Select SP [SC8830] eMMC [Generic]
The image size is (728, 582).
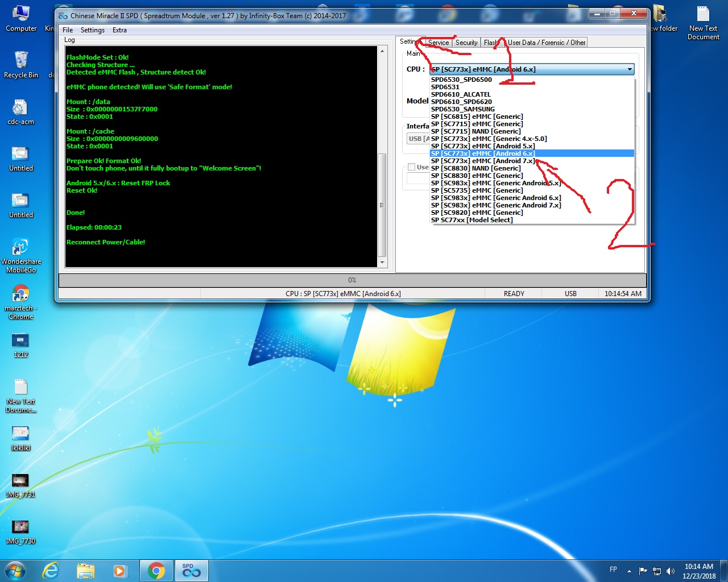532,176
